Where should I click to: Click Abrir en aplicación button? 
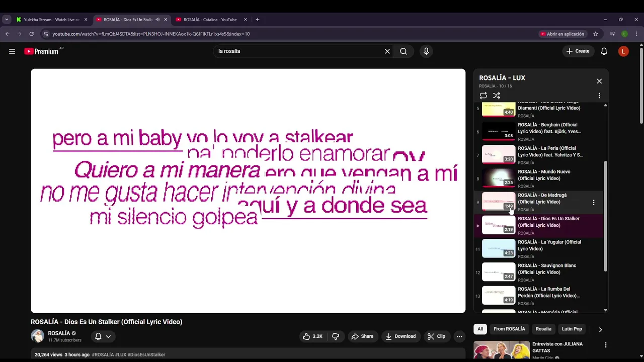[x=562, y=34]
